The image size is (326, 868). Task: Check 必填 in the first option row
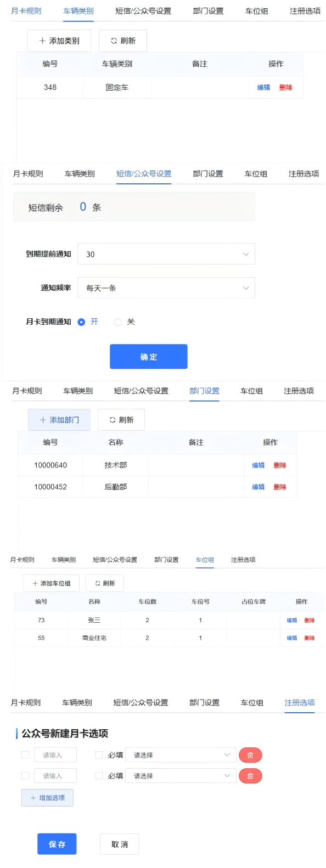[x=99, y=755]
